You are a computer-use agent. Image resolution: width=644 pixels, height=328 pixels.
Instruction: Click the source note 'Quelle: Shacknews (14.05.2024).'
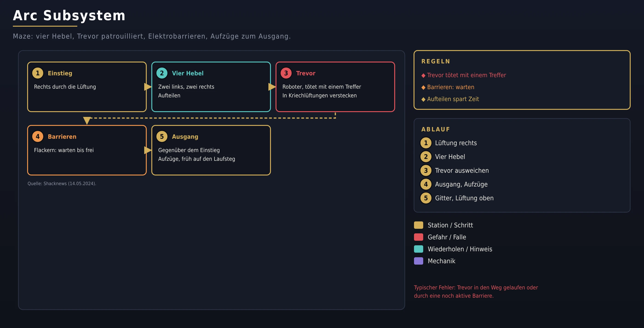[x=62, y=184]
